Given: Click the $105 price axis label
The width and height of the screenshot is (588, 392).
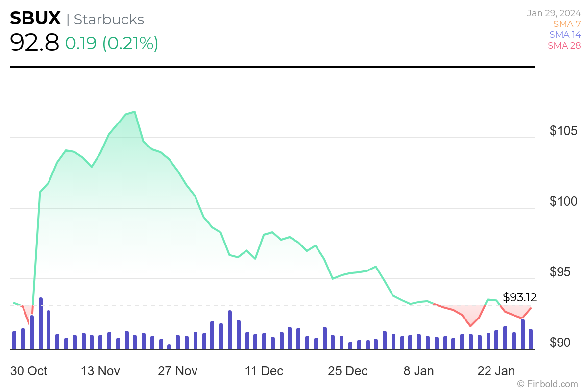Looking at the screenshot, I should point(563,131).
